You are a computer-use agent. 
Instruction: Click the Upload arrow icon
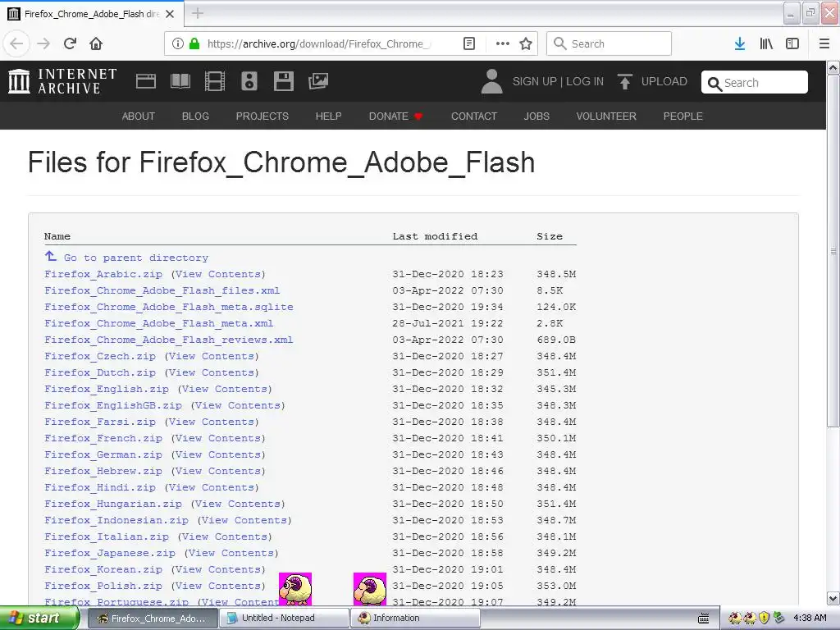point(624,81)
